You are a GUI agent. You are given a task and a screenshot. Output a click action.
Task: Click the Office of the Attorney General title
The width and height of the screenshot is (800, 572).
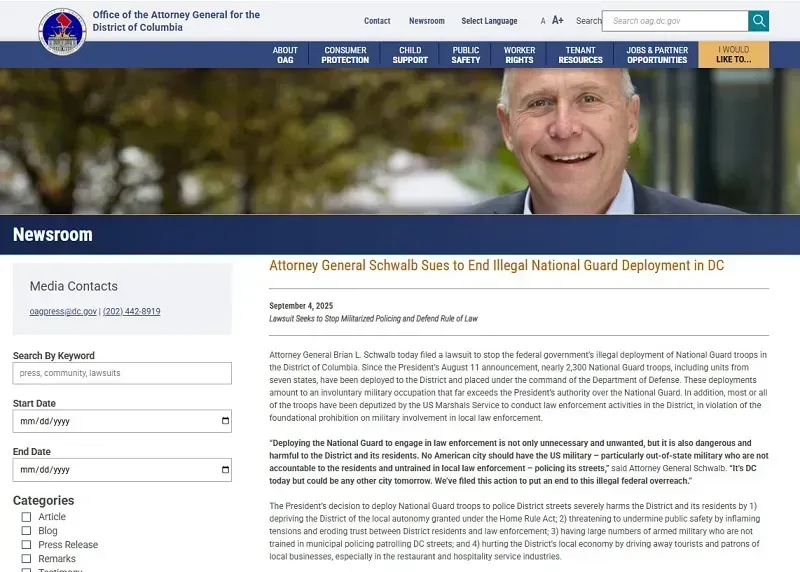[x=176, y=21]
